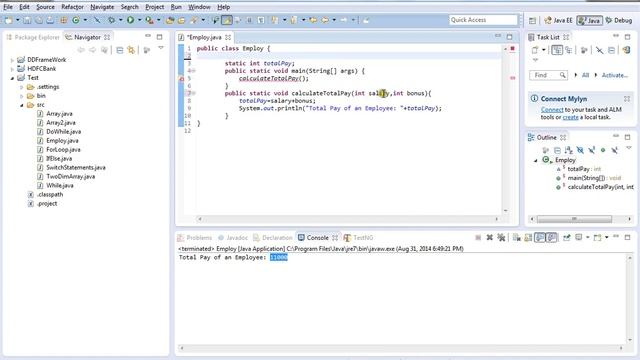Image resolution: width=640 pixels, height=360 pixels.
Task: Expand the DDFrameWork project node
Action: pos(12,60)
